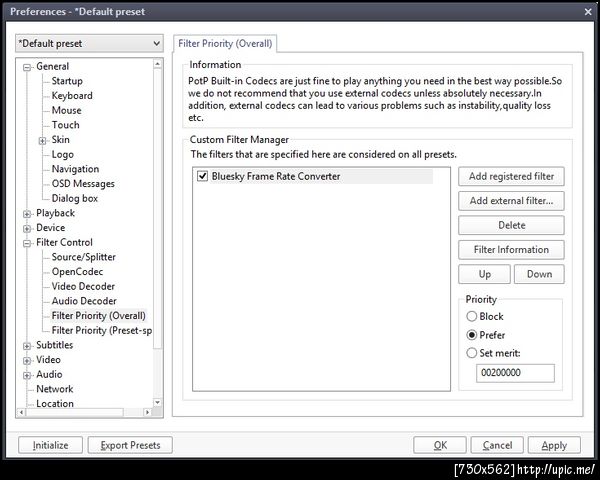Select Logo in the settings tree
This screenshot has width=600, height=480.
[62, 154]
